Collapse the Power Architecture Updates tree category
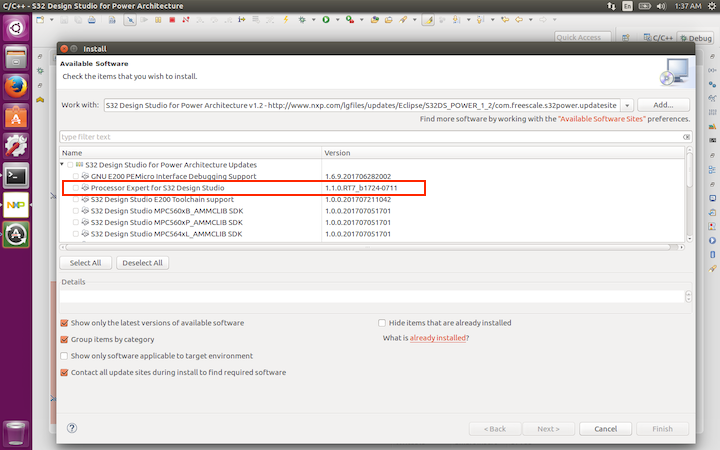Viewport: 720px width, 450px height. (62, 164)
